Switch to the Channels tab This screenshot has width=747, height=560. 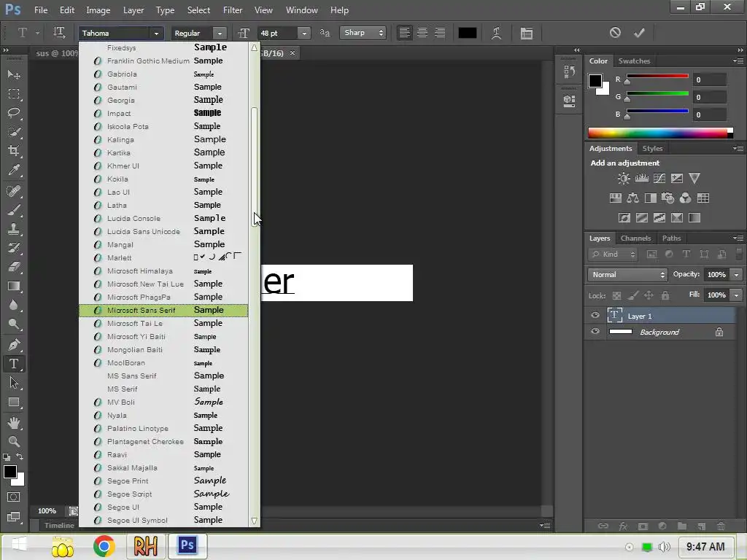pyautogui.click(x=635, y=238)
